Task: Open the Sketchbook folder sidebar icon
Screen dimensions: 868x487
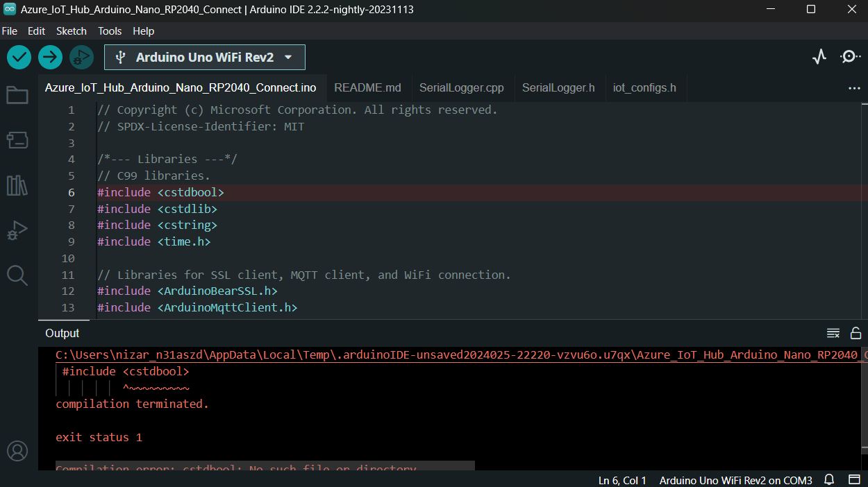Action: click(17, 95)
